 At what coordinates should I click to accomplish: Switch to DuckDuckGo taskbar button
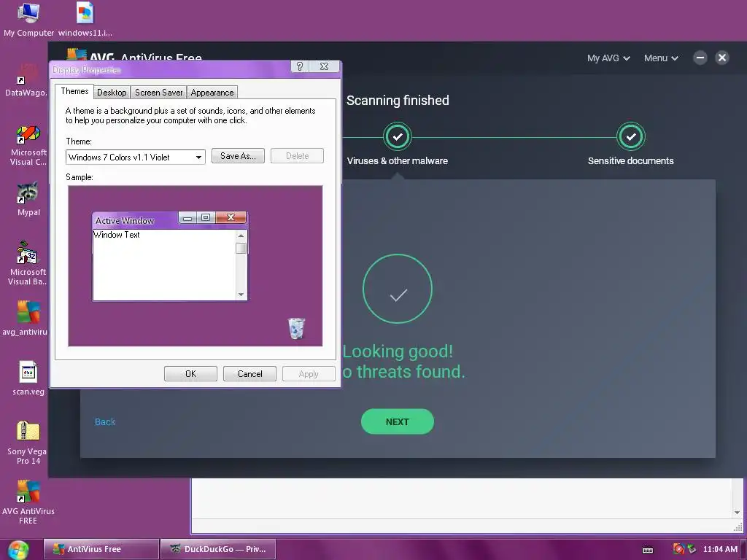coord(218,549)
